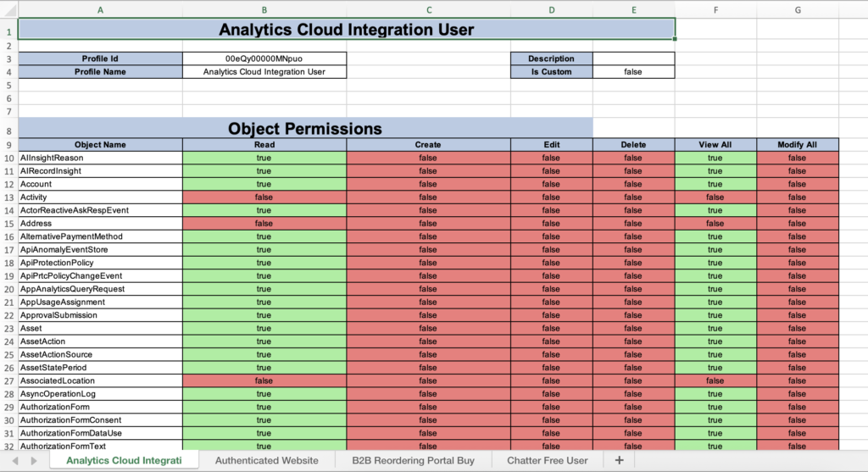Image resolution: width=868 pixels, height=472 pixels.
Task: Click the Profile Name label cell
Action: pos(100,72)
